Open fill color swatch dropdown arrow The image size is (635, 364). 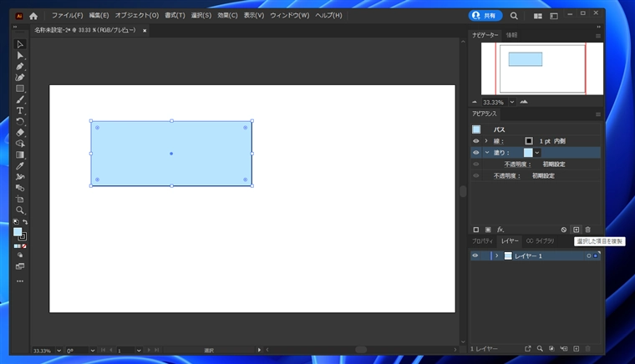click(x=537, y=153)
